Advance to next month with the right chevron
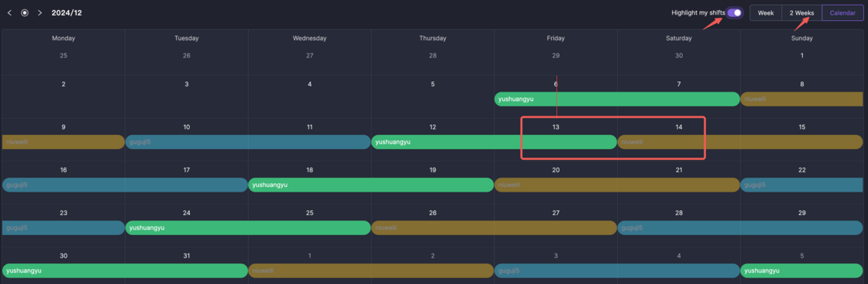 tap(40, 12)
